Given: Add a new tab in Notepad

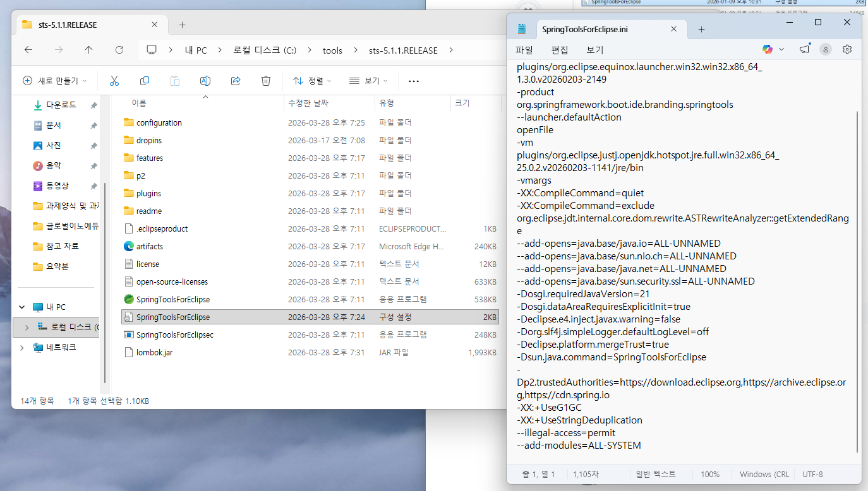Looking at the screenshot, I should click(701, 29).
